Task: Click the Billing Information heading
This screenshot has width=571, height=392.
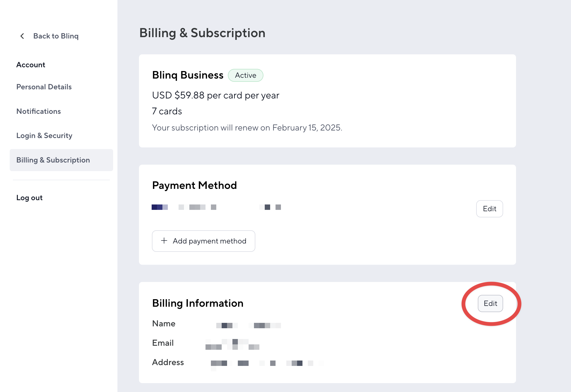Action: click(x=198, y=303)
